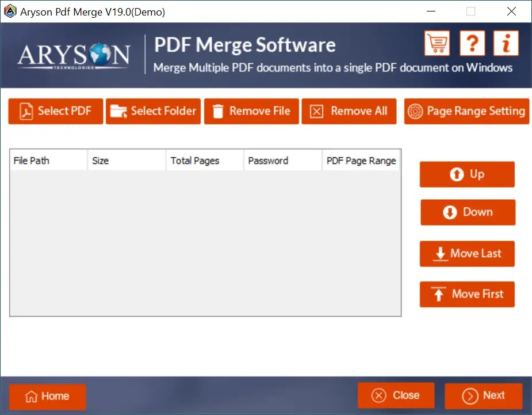The height and width of the screenshot is (415, 532).
Task: Go back with the Home button
Action: click(48, 397)
